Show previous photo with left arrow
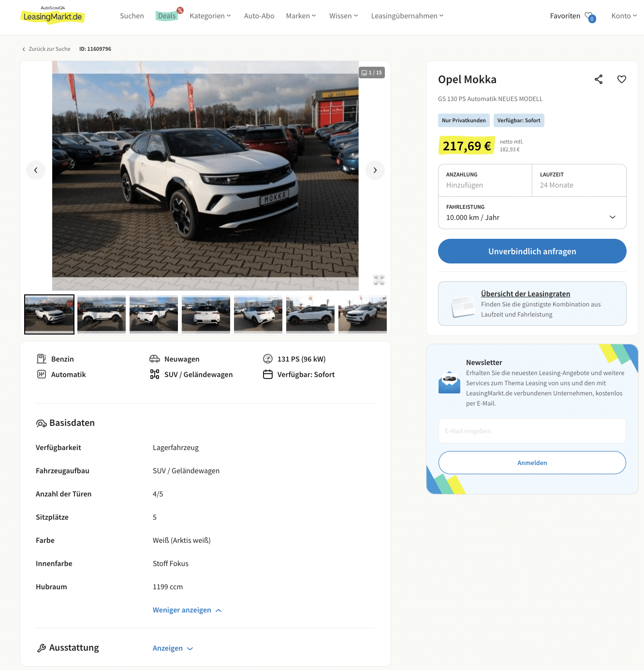 (x=36, y=170)
